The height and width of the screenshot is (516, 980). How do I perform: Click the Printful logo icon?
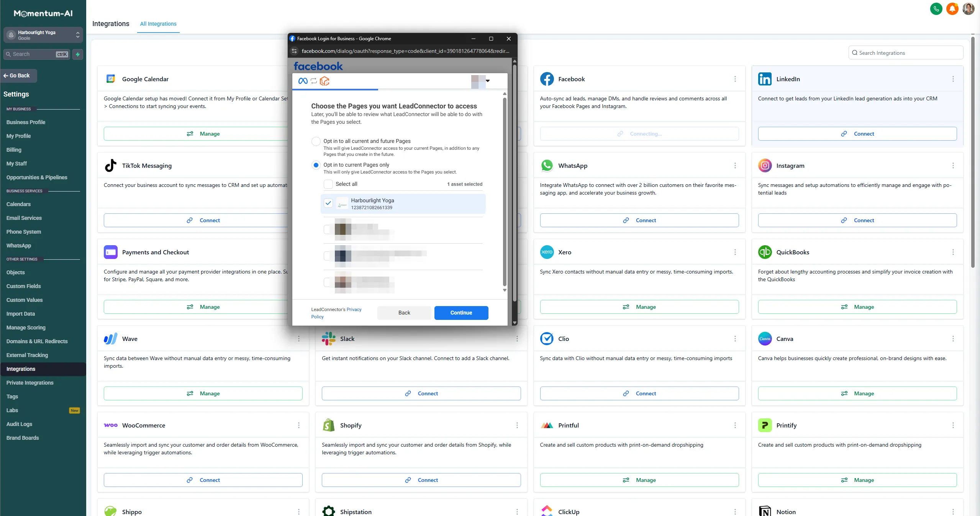(547, 425)
